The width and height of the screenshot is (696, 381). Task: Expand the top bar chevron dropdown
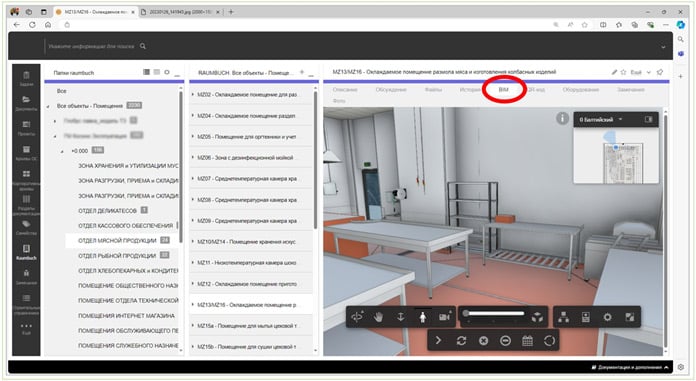(x=663, y=47)
